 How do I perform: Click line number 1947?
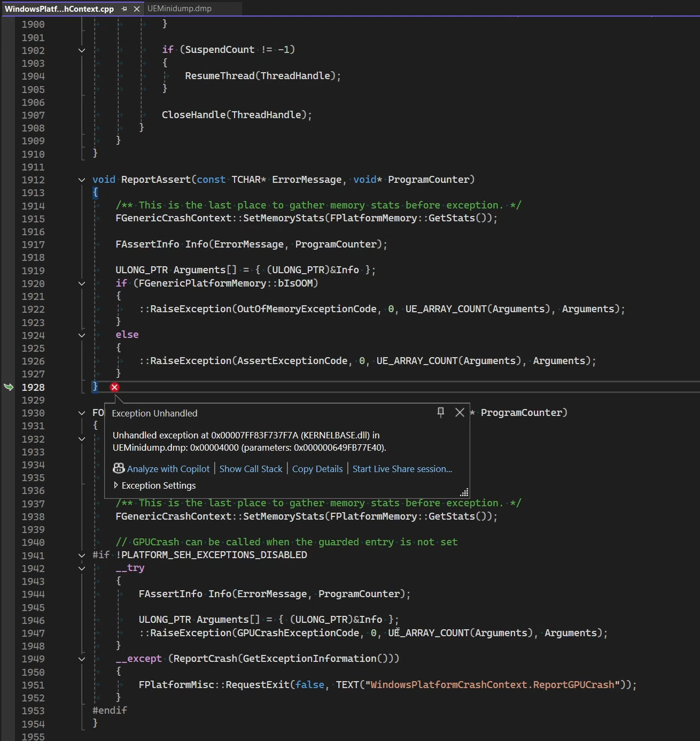(33, 633)
